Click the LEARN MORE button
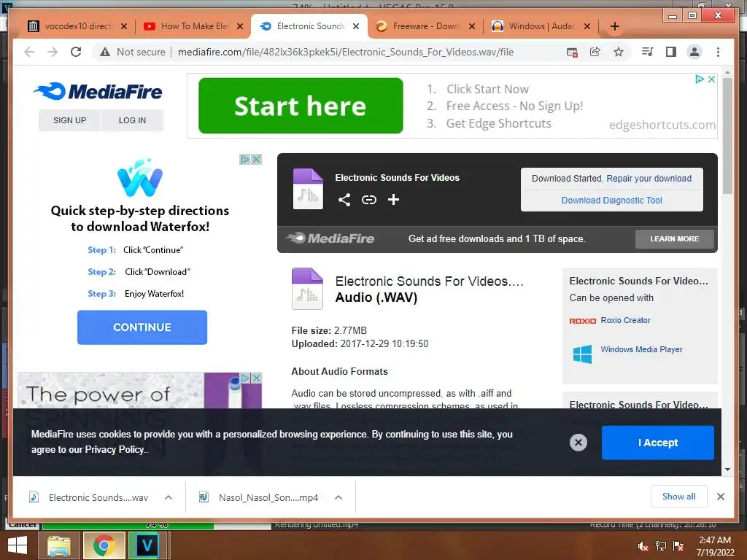This screenshot has height=560, width=747. point(675,238)
